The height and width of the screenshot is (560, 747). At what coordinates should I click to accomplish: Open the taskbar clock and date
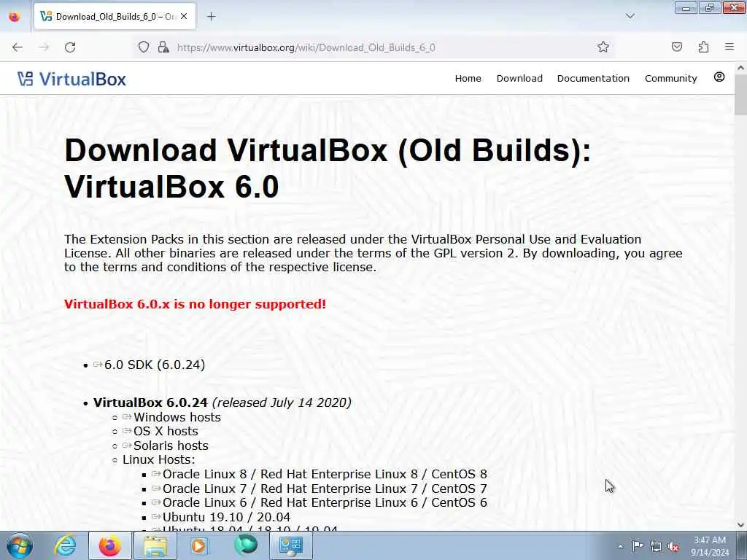point(710,546)
